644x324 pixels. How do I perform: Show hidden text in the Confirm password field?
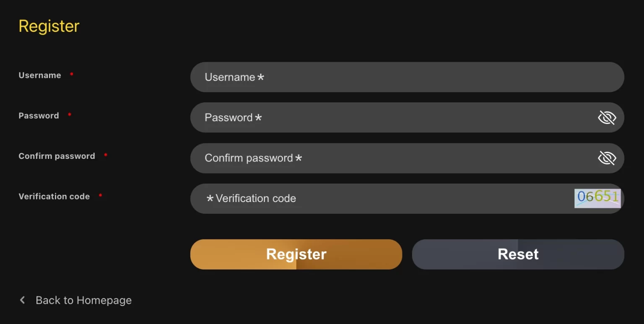[x=607, y=158]
